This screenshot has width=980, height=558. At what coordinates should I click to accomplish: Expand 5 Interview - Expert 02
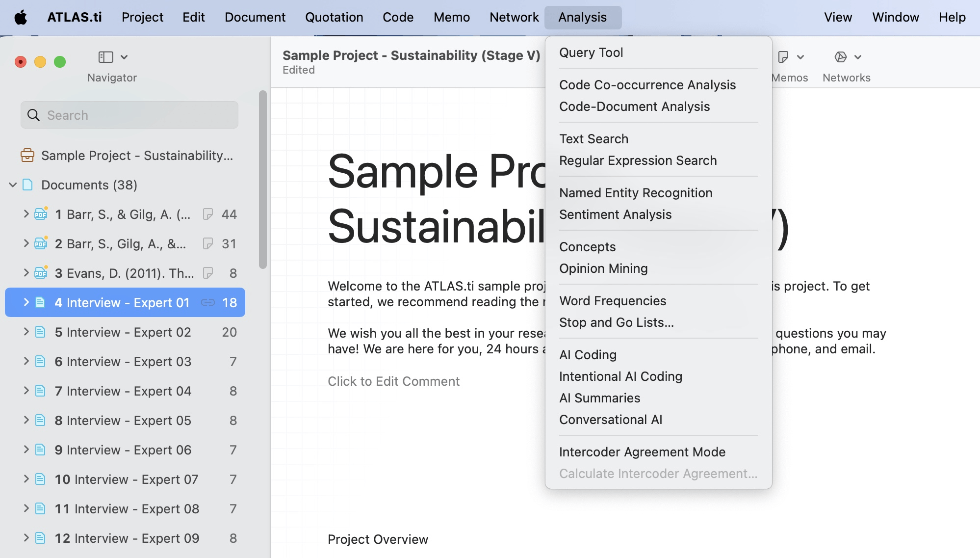coord(26,331)
